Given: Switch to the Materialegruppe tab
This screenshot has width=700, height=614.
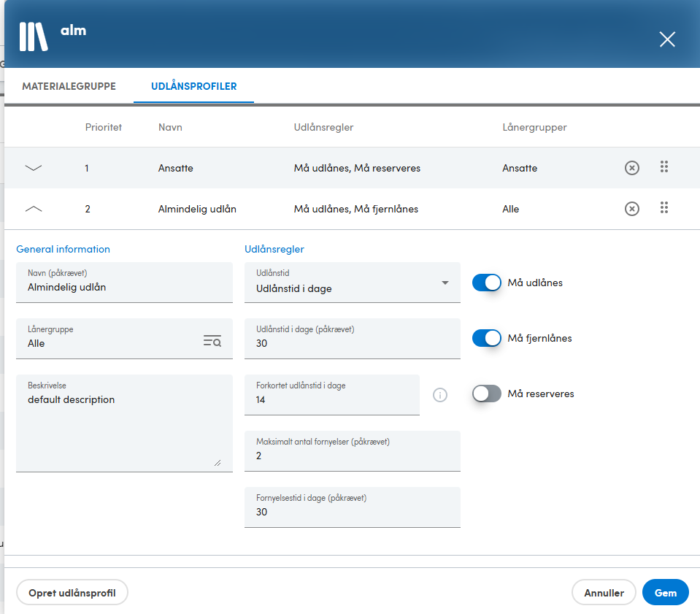Looking at the screenshot, I should coord(69,86).
